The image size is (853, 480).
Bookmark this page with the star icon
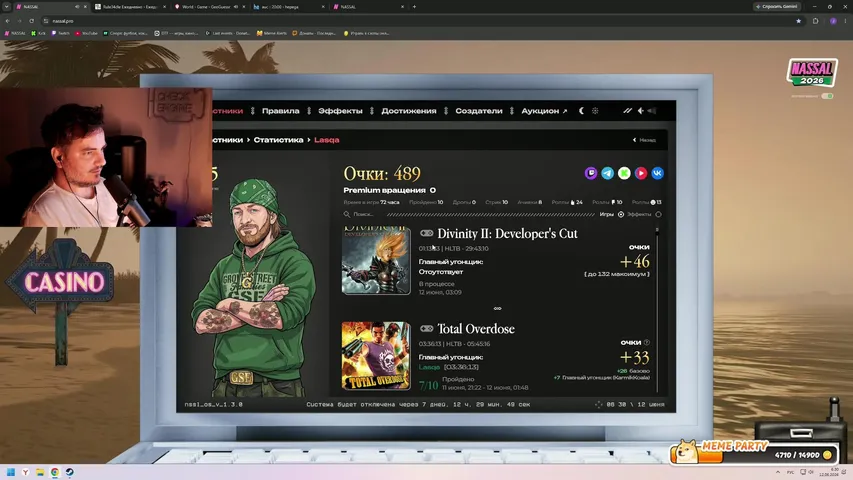(799, 21)
